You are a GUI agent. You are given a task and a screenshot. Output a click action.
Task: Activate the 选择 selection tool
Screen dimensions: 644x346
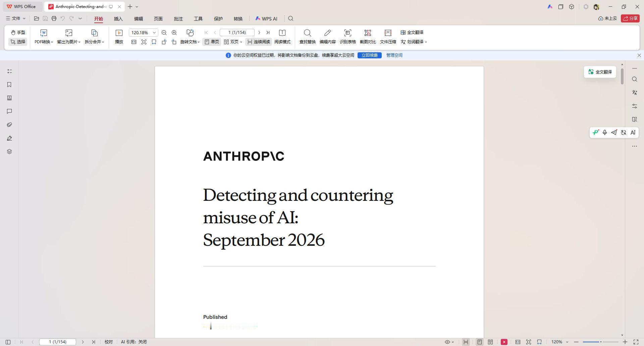pyautogui.click(x=18, y=42)
